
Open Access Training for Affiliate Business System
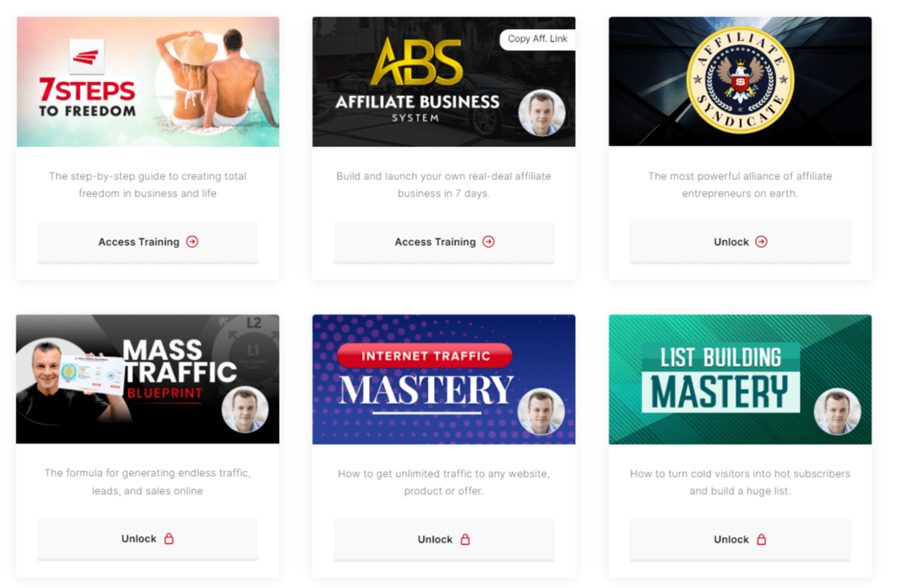click(x=444, y=242)
